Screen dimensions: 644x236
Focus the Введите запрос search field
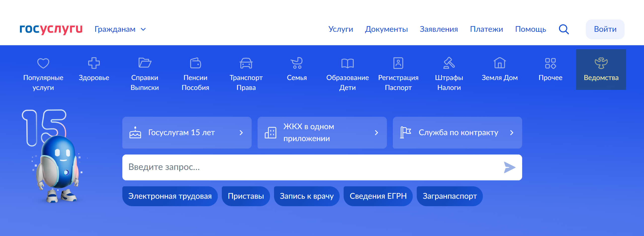point(322,167)
